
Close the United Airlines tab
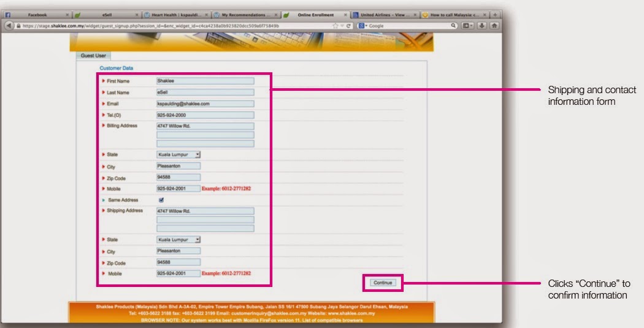[x=415, y=15]
